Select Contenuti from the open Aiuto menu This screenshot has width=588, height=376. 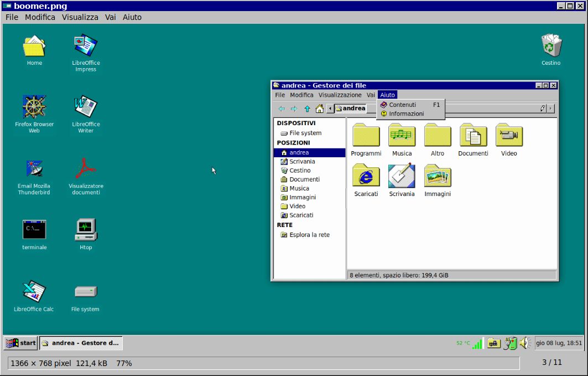tap(401, 105)
